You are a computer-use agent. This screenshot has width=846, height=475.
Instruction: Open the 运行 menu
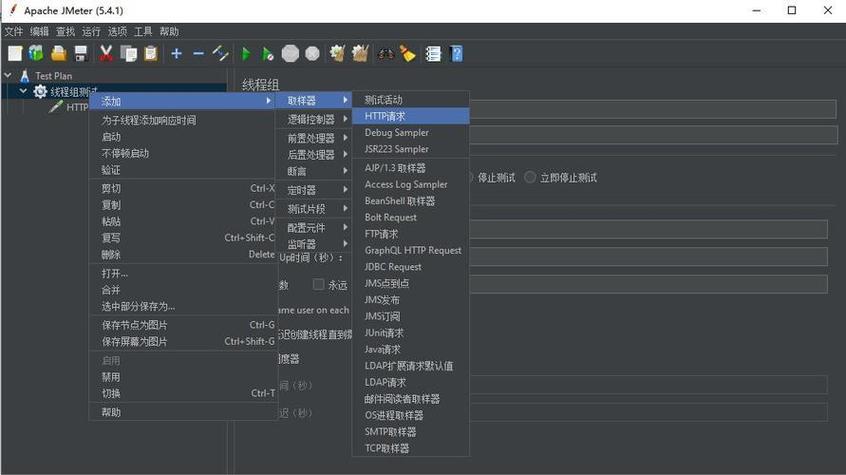tap(91, 31)
